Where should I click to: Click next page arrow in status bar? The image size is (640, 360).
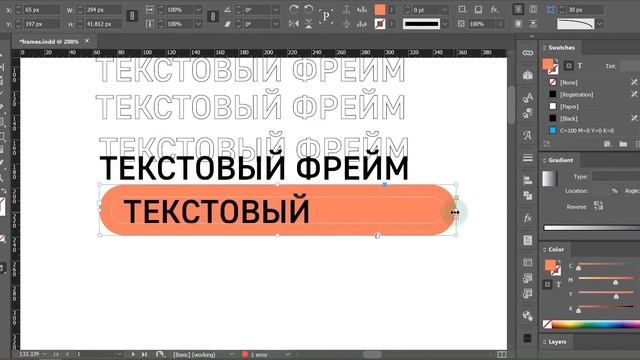(x=133, y=354)
